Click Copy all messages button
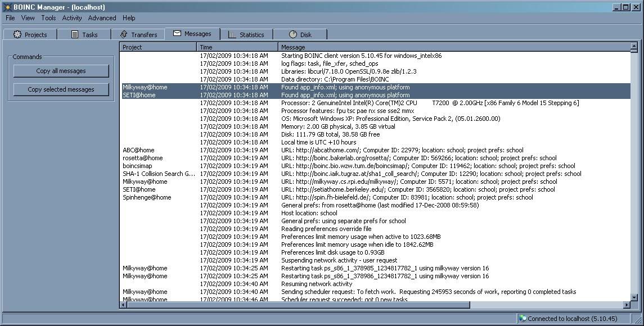 [61, 71]
